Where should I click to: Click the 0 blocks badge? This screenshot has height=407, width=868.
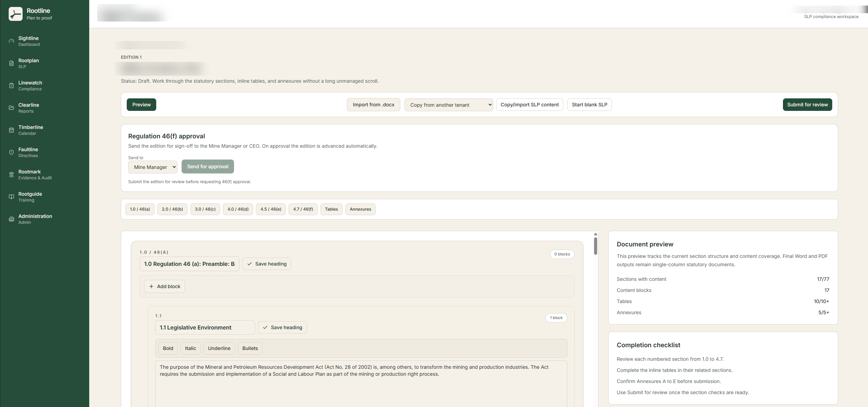tap(562, 254)
